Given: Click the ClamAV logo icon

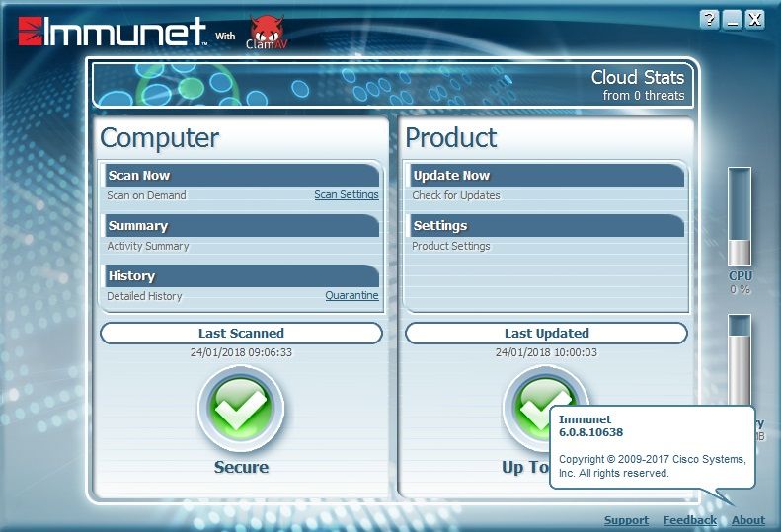Looking at the screenshot, I should (267, 33).
